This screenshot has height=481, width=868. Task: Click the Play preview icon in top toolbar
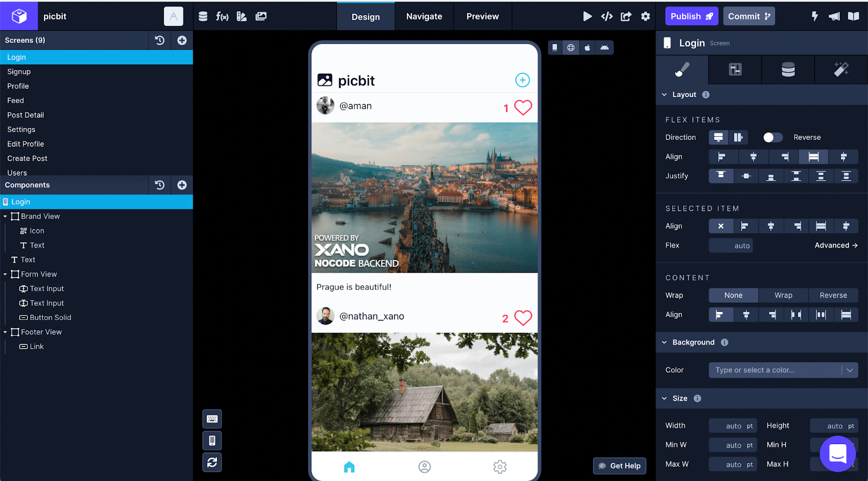tap(587, 16)
